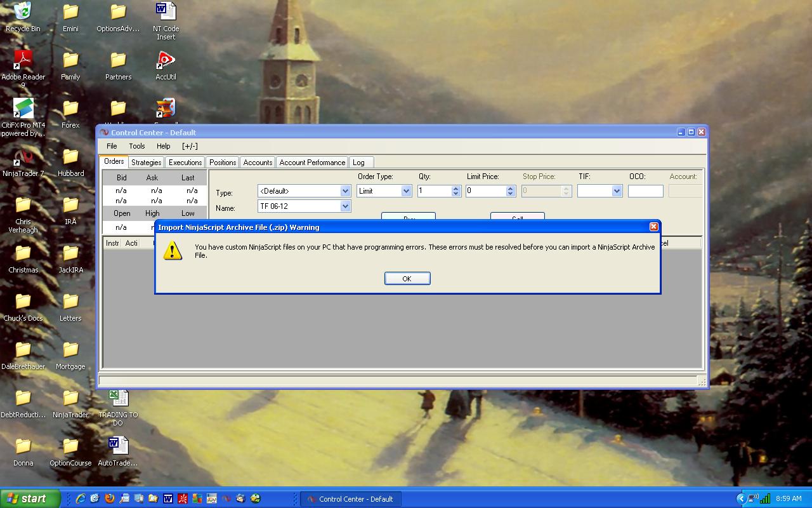The image size is (812, 508).
Task: Click into the Limit Price field
Action: pyautogui.click(x=485, y=191)
